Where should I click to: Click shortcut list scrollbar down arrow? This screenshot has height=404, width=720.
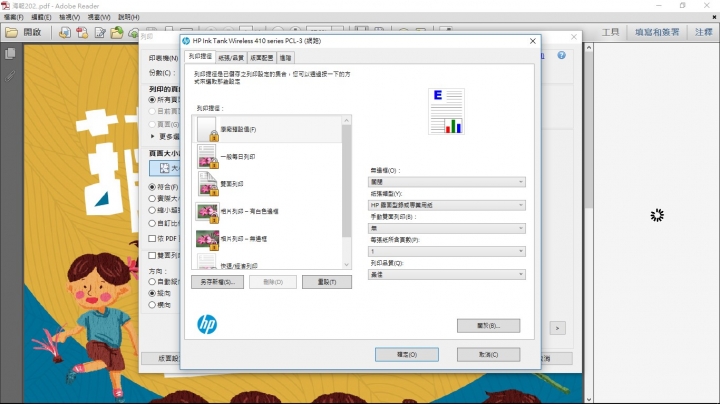pos(347,265)
